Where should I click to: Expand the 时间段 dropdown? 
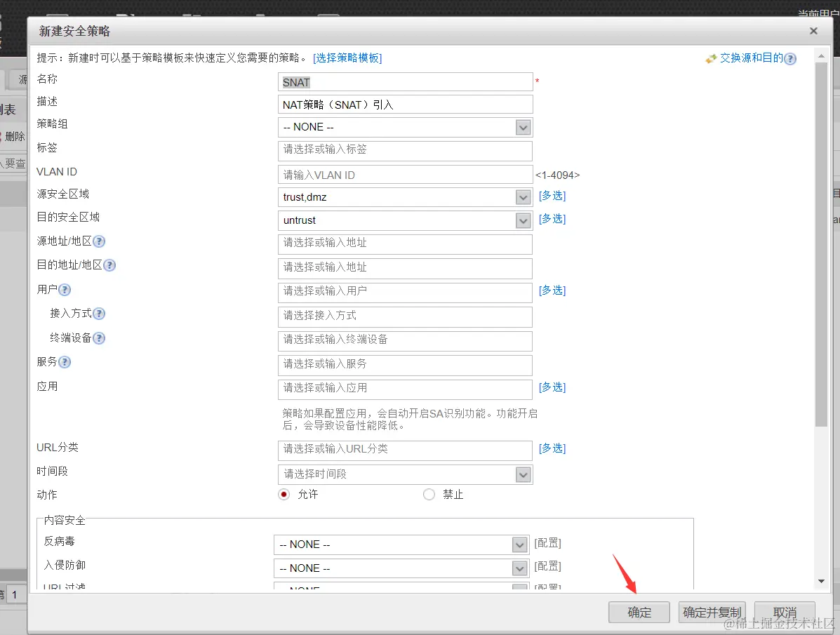pos(524,474)
